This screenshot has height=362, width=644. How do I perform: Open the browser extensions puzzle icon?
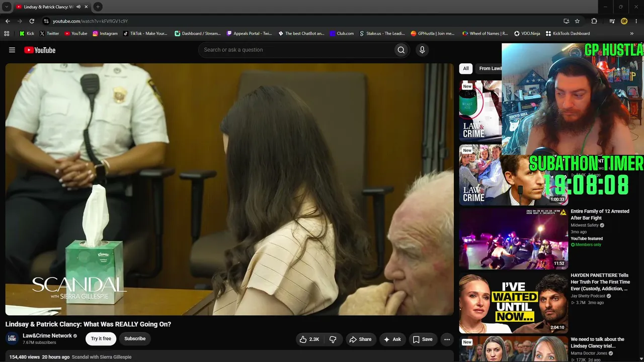[594, 21]
